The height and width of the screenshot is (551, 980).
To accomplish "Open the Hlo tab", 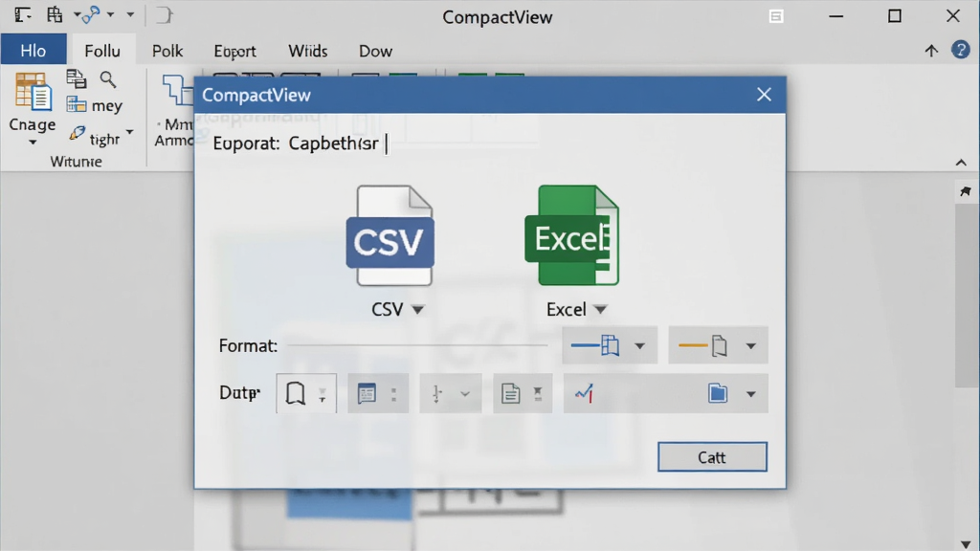I will tap(33, 51).
